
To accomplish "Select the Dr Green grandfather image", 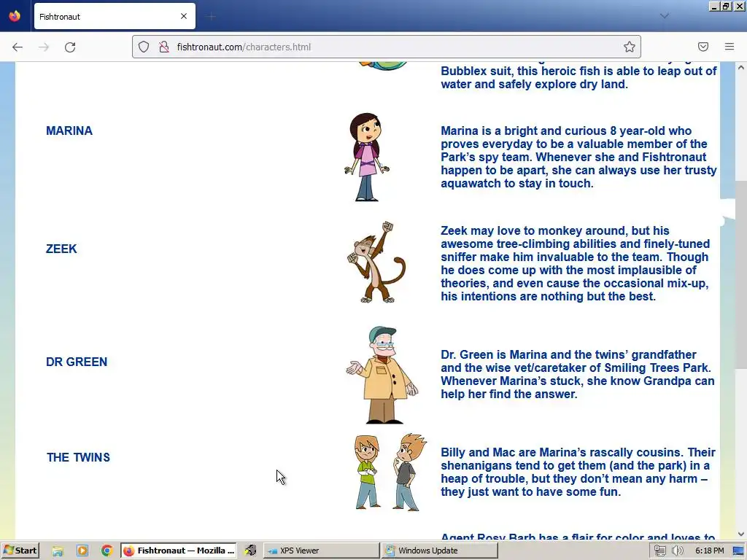I will (x=382, y=375).
